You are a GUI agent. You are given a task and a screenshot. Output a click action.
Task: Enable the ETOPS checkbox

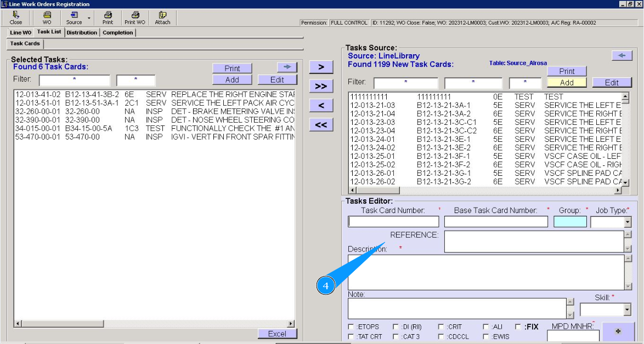point(351,327)
